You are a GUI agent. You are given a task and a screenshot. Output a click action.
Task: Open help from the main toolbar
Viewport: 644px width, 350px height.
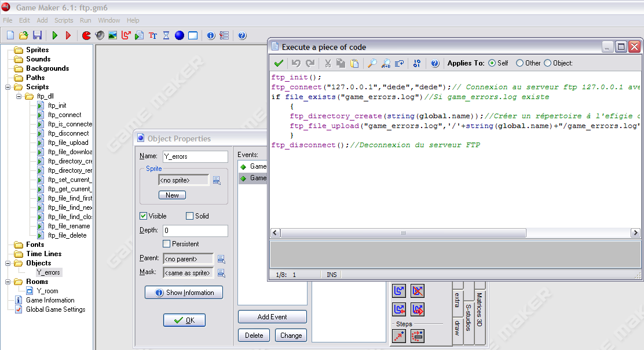pyautogui.click(x=242, y=35)
